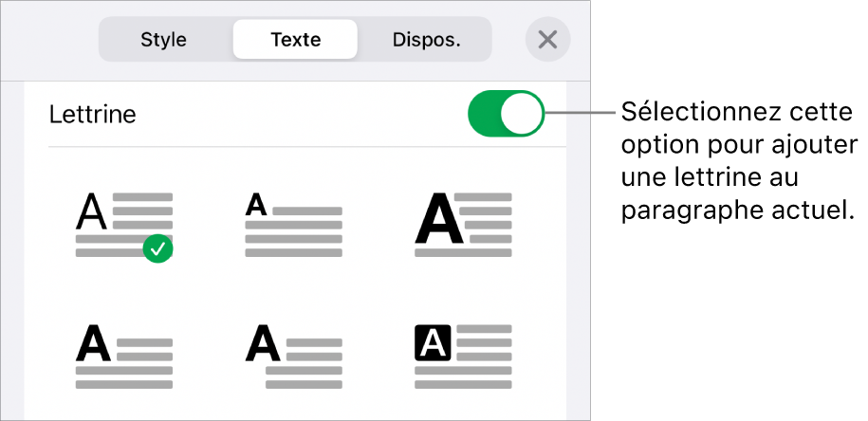Go to the Dispos. tab
Screen dimensions: 868x421
[x=426, y=40]
